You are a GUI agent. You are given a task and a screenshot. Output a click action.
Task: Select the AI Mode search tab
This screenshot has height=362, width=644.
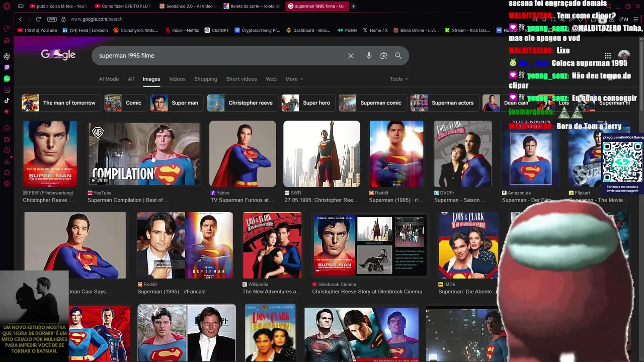coord(109,79)
